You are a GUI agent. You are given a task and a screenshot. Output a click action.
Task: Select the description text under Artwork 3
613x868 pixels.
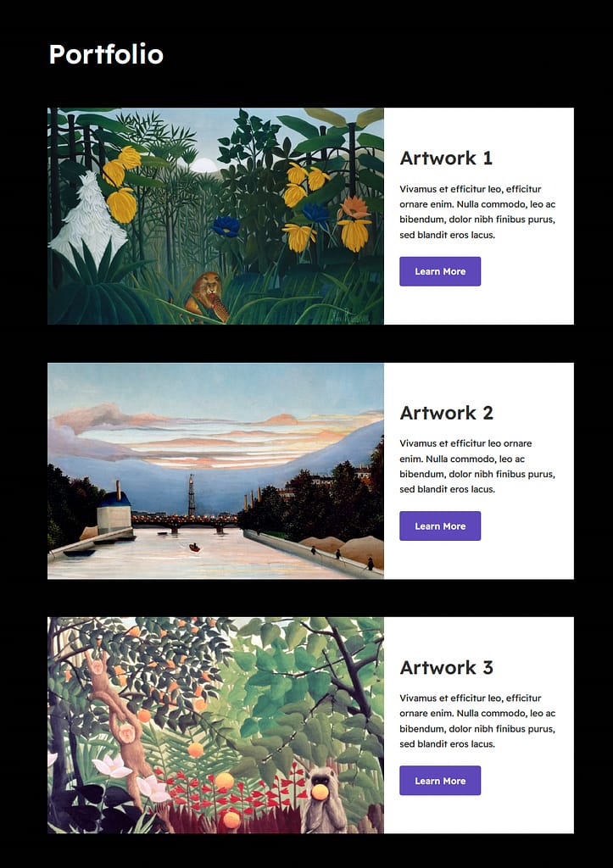pos(477,721)
